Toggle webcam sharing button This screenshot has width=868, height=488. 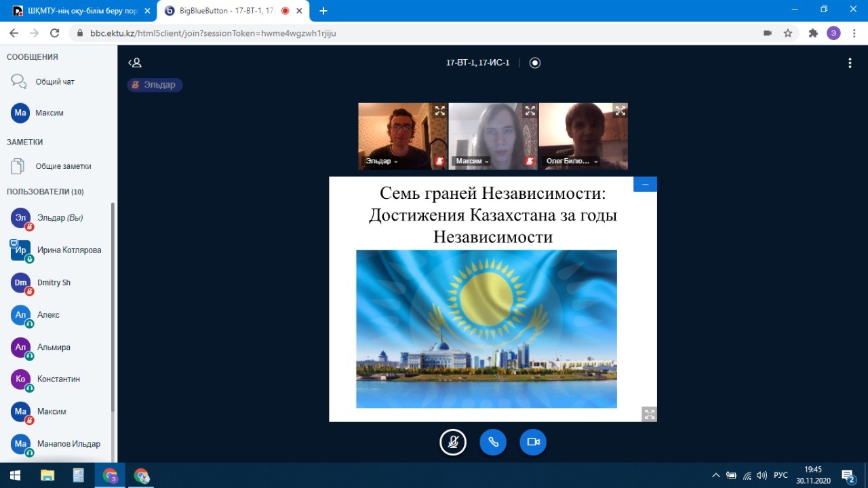point(533,443)
